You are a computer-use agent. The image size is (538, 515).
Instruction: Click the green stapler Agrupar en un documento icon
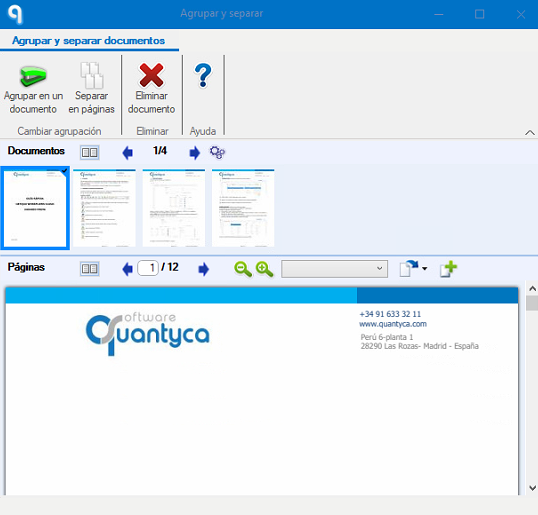coord(33,76)
